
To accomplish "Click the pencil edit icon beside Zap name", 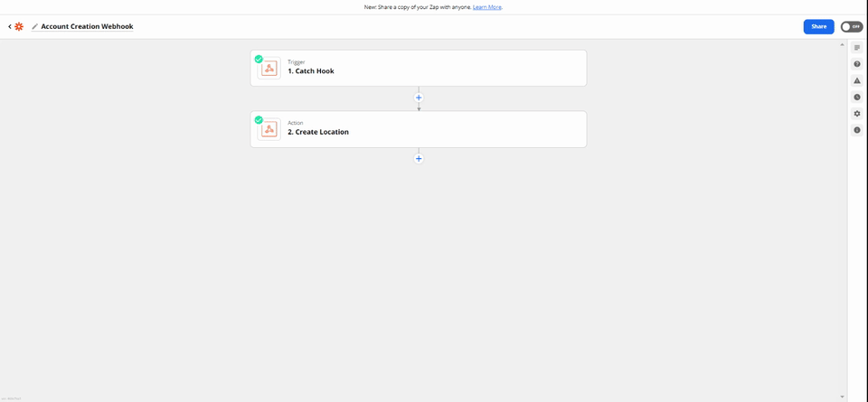I will pos(35,26).
